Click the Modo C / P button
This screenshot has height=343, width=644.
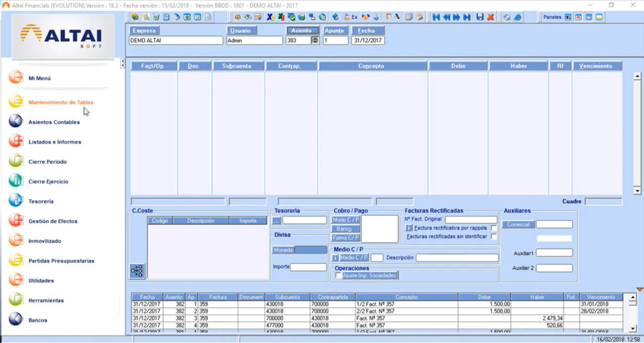click(346, 220)
